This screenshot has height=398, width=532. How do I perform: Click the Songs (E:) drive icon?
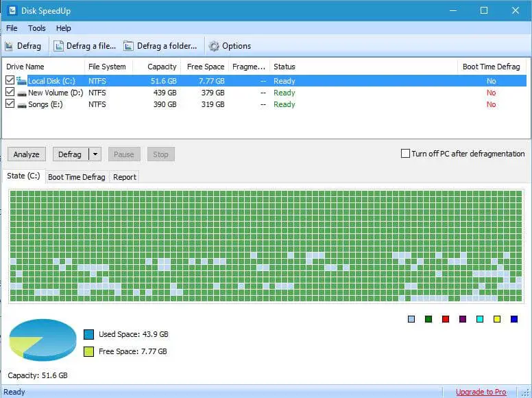pos(22,104)
